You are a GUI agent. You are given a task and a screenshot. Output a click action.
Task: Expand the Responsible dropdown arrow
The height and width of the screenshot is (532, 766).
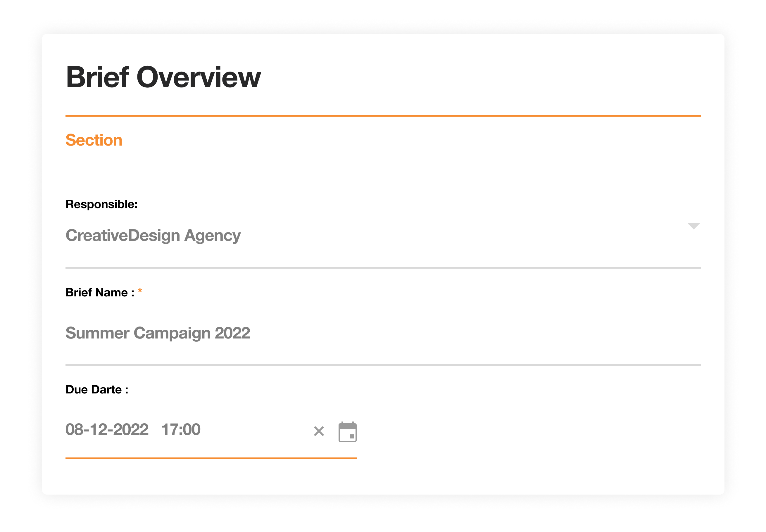click(x=693, y=226)
